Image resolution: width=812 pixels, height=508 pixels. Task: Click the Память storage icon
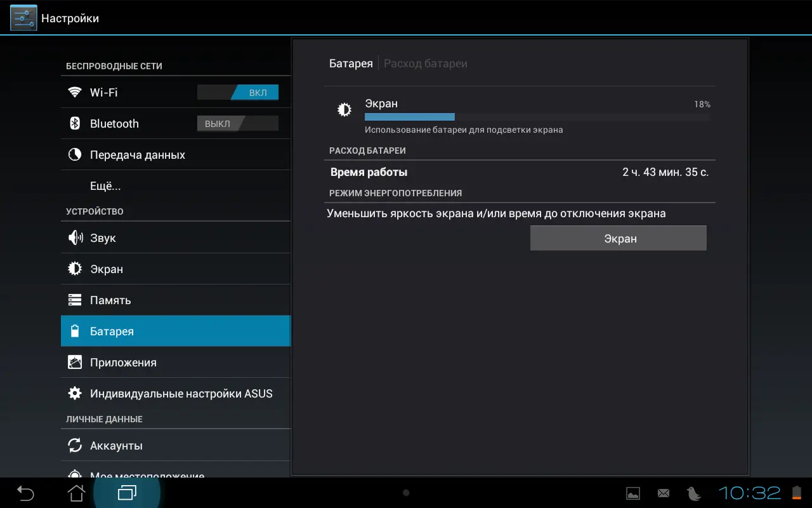pos(75,300)
